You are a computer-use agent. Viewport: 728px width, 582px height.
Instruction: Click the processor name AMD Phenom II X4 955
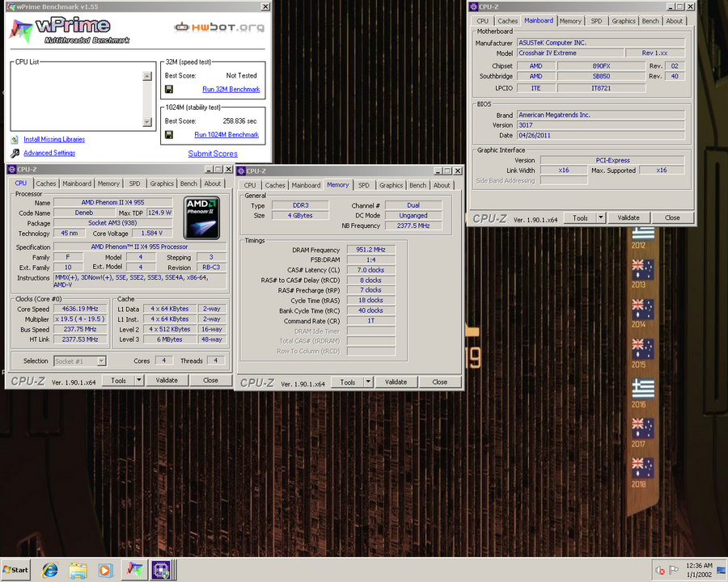click(x=112, y=202)
